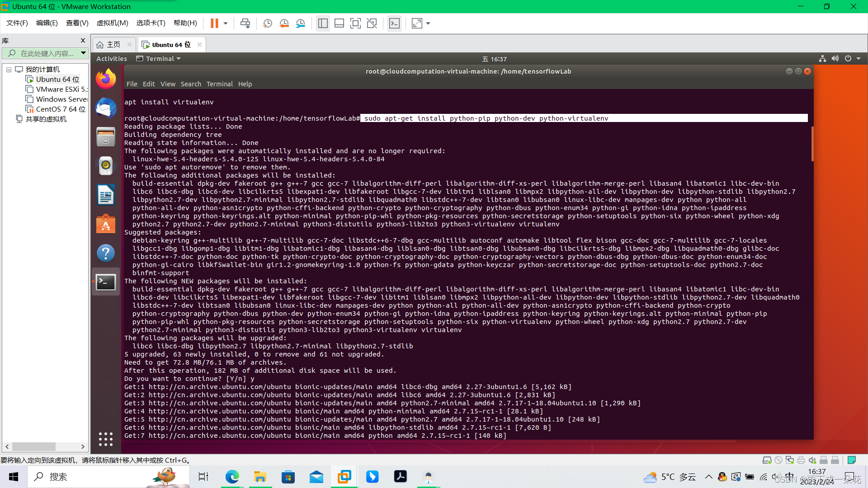Open the 虚拟机(M) menu
Image resolution: width=868 pixels, height=488 pixels.
pyautogui.click(x=112, y=23)
